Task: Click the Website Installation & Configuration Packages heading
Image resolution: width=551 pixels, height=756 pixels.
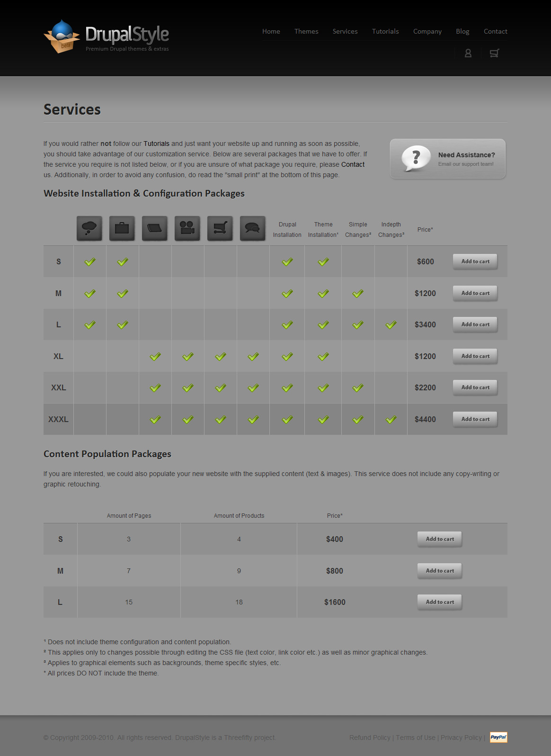Action: [144, 193]
